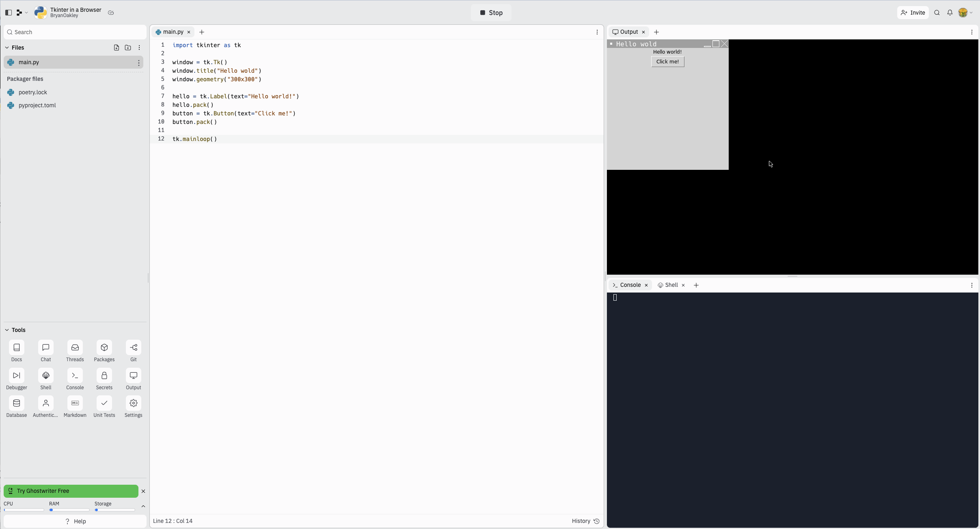The width and height of the screenshot is (980, 529).
Task: Expand the Tools section
Action: (7, 330)
